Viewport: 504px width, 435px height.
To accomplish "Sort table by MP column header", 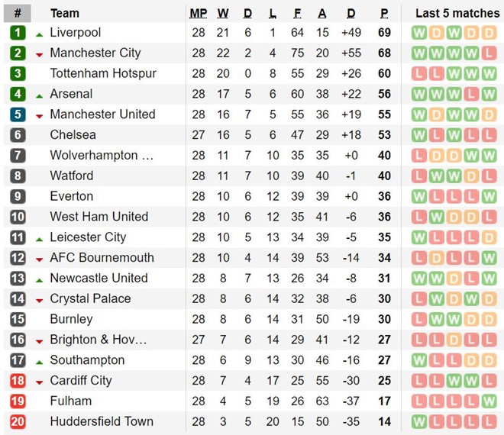I will point(199,13).
